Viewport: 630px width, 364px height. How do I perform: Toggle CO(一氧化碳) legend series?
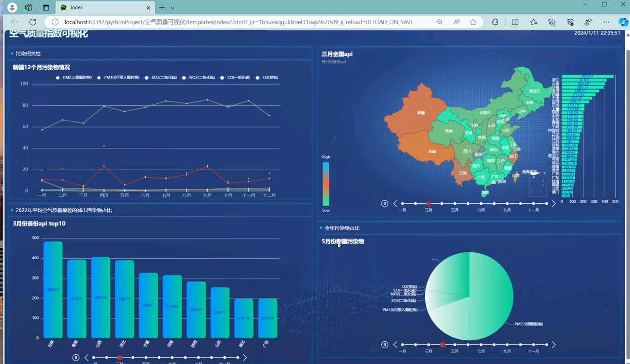(x=235, y=78)
